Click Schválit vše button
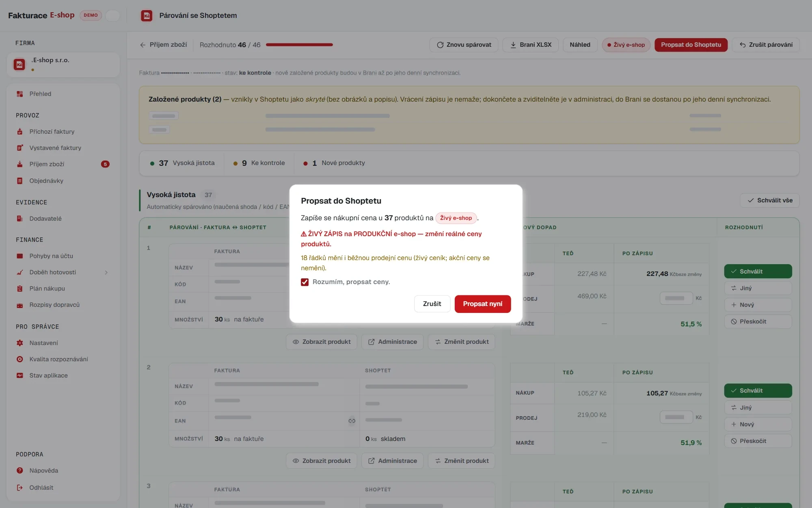Image resolution: width=812 pixels, height=508 pixels. 770,200
